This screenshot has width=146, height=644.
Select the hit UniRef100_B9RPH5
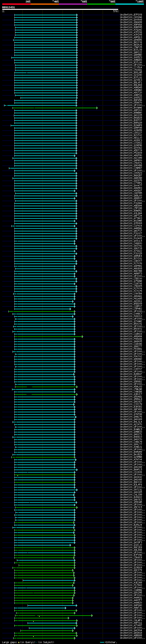[x=131, y=27]
